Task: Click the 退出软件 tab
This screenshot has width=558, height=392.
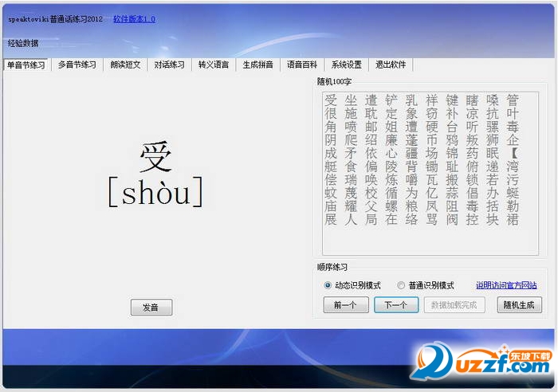Action: coord(391,65)
